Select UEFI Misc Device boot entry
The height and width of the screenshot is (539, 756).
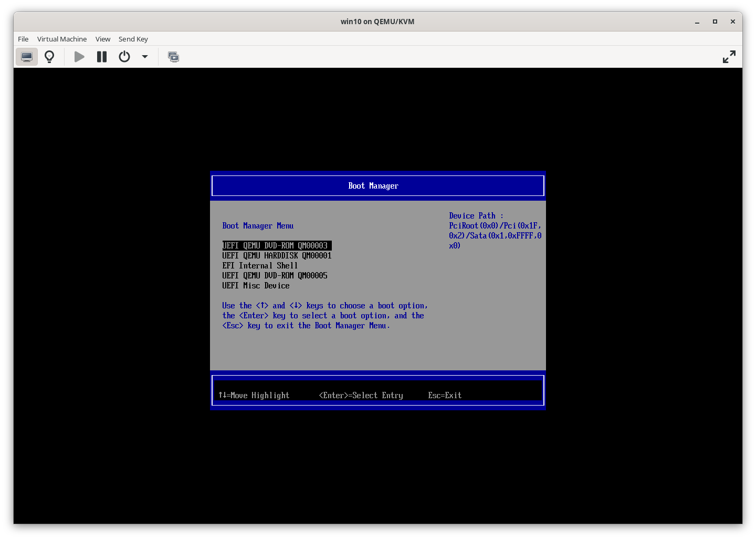[x=256, y=286]
